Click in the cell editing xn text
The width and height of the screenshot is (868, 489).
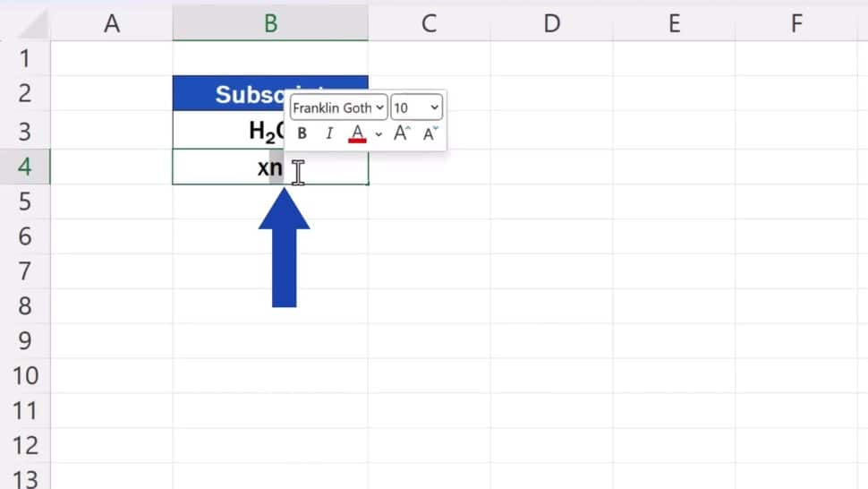(x=270, y=167)
